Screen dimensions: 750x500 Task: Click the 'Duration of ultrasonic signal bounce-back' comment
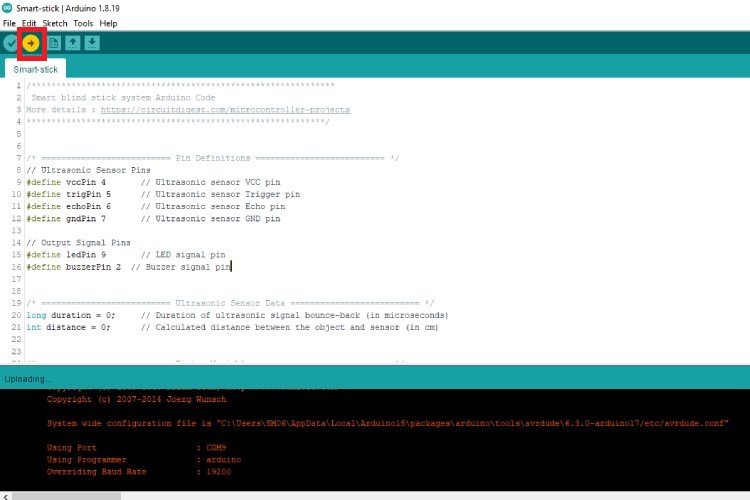click(x=295, y=315)
